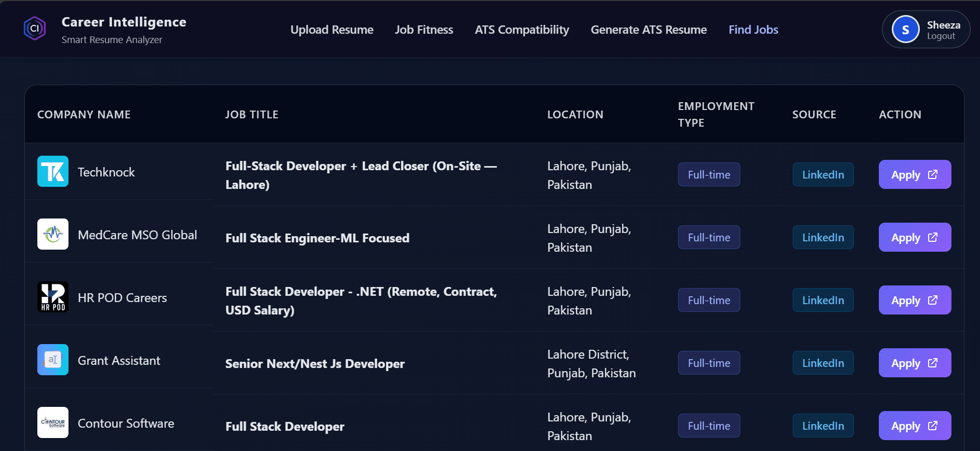Click the LinkedIn badge for MedCare MSO Global
The height and width of the screenshot is (451, 980).
[823, 237]
